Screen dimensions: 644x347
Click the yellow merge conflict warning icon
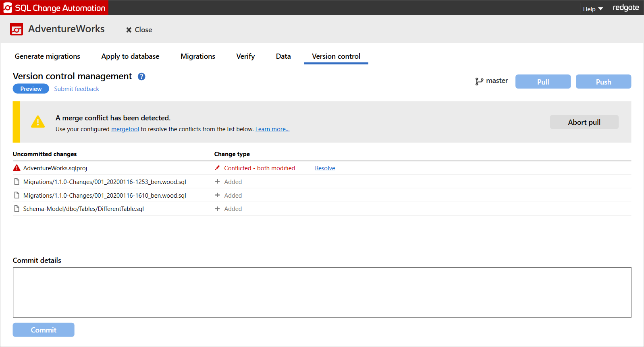click(x=38, y=122)
